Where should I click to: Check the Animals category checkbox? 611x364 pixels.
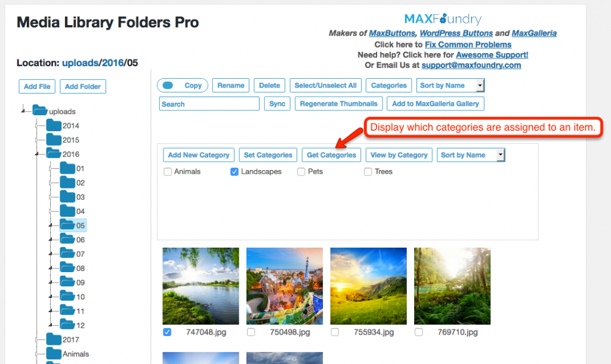click(168, 171)
